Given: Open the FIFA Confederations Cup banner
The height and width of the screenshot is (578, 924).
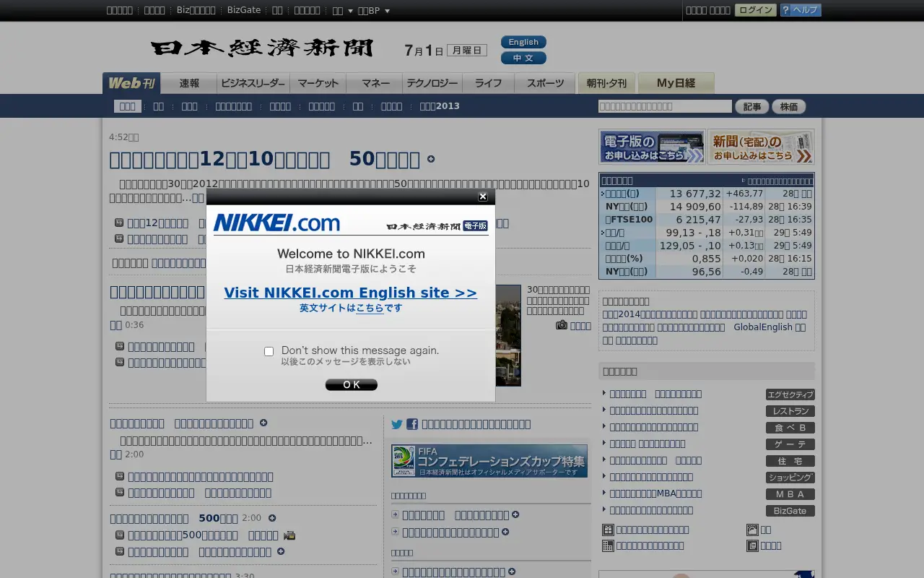Looking at the screenshot, I should pyautogui.click(x=489, y=461).
